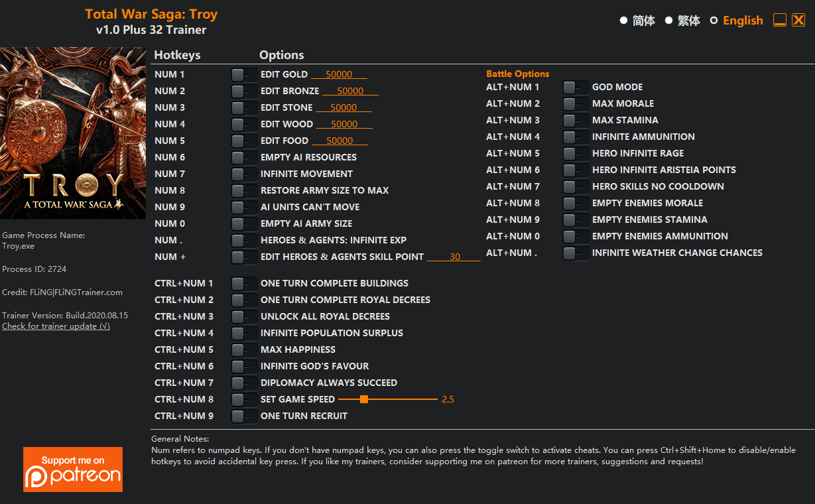Click the Troy game cover image

73,133
